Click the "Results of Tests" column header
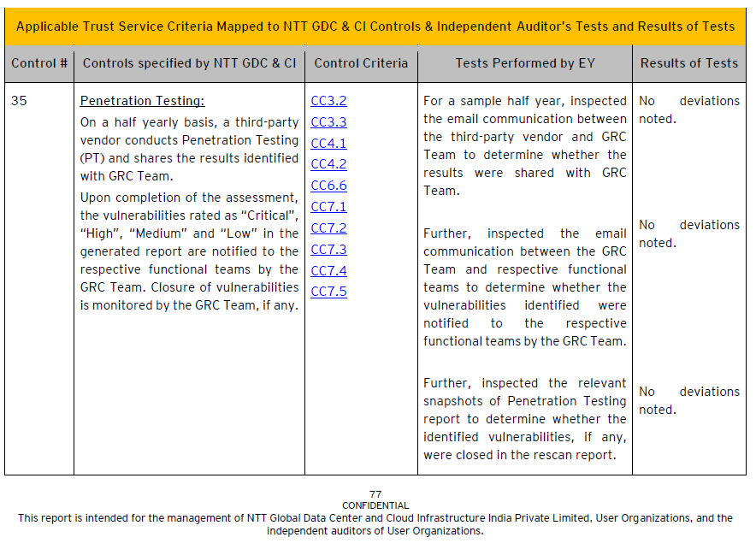Image resolution: width=756 pixels, height=555 pixels. pos(688,63)
